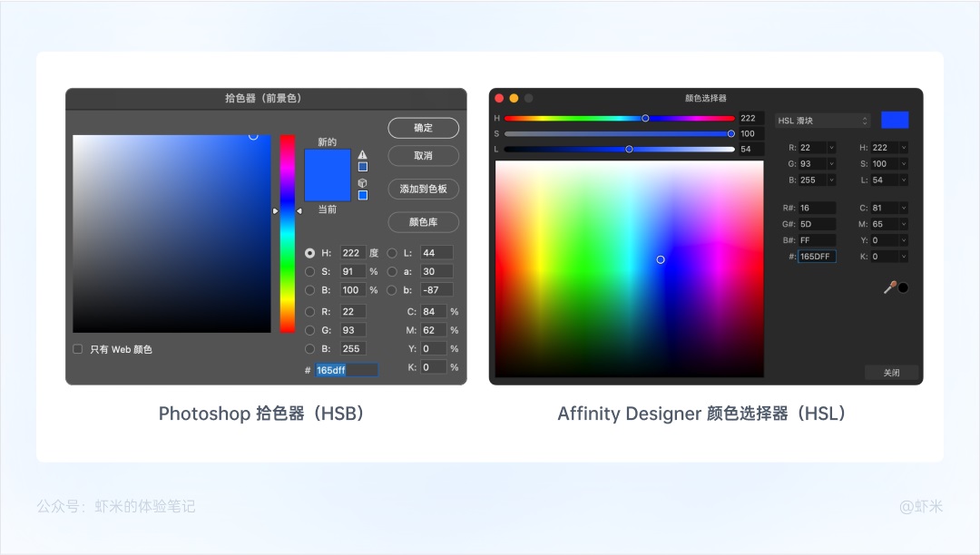Click the a field showing 30
This screenshot has height=555, width=980.
(436, 271)
